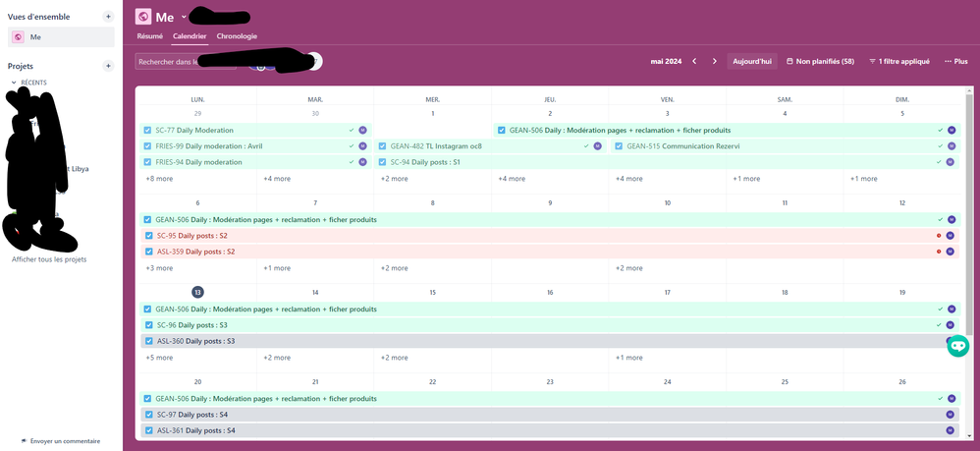The height and width of the screenshot is (451, 980).
Task: Expand +3 more on Monday 6
Action: tap(159, 268)
